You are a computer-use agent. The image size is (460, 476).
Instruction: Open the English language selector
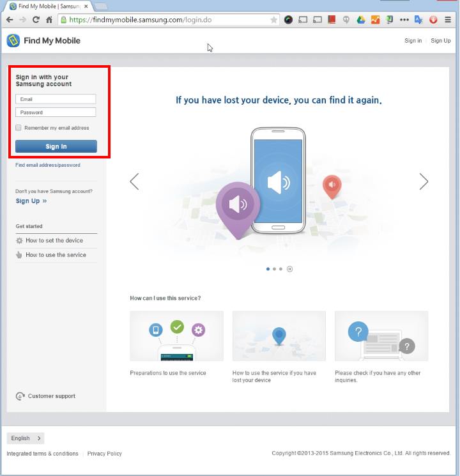coord(26,438)
